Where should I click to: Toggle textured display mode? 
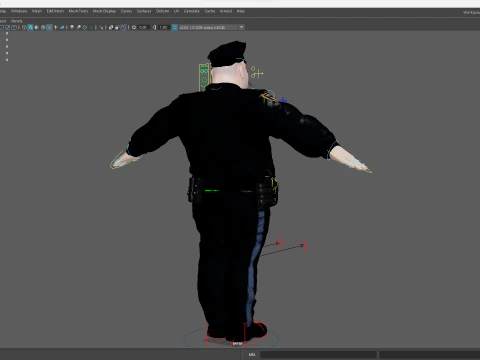[49, 27]
